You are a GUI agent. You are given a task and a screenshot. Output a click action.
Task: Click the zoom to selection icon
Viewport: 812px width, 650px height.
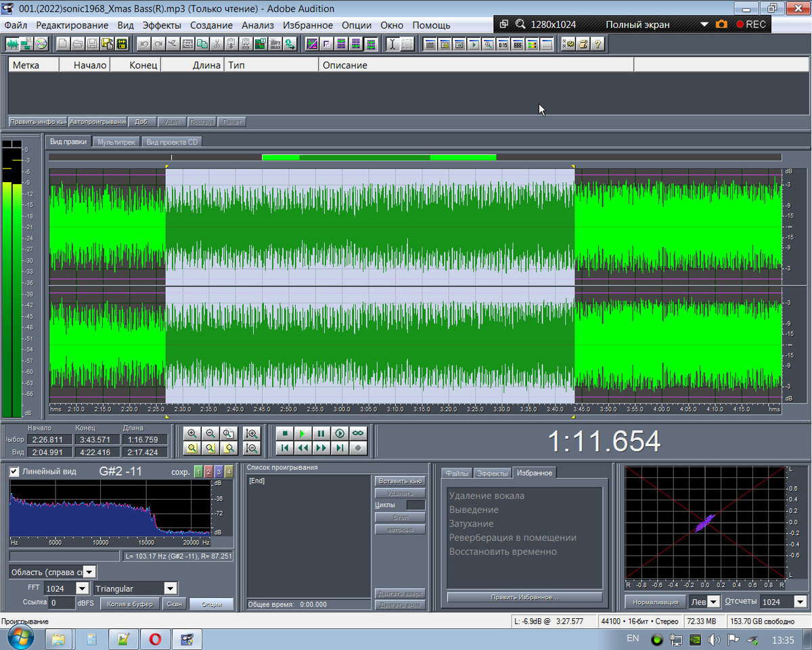tap(192, 448)
